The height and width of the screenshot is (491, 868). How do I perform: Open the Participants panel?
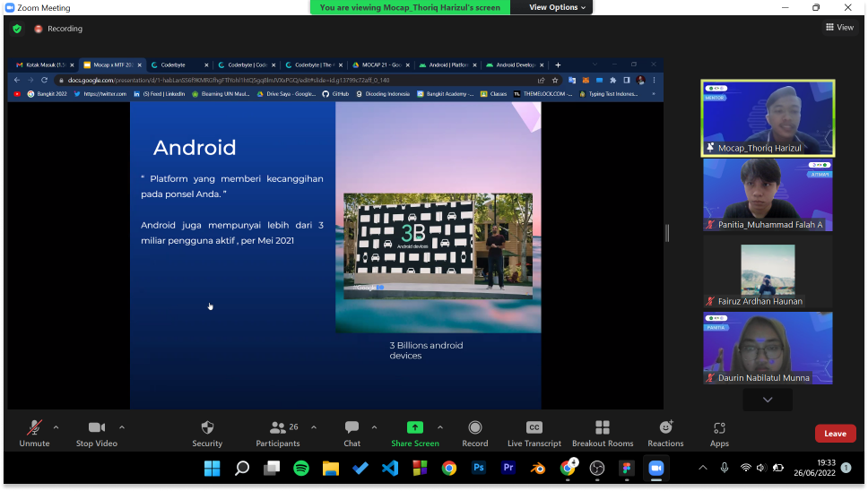click(278, 434)
